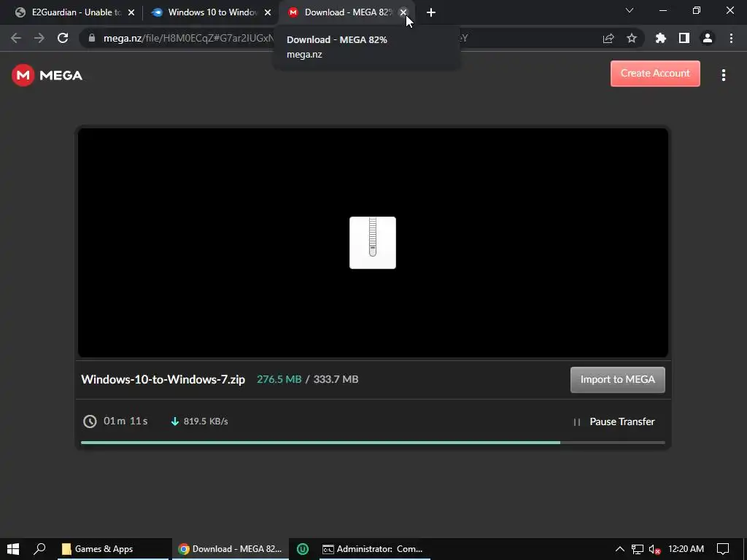Image resolution: width=747 pixels, height=560 pixels.
Task: Share this page icon
Action: [608, 38]
